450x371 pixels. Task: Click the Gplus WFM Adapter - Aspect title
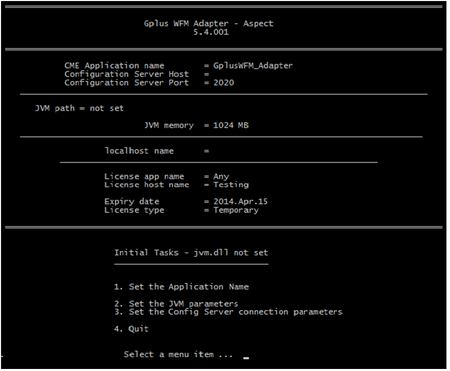pos(209,24)
